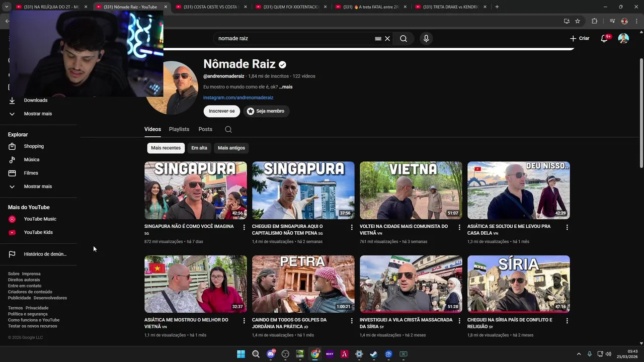Open the INVESTIGUEI A VILA CRISTÃ video title

click(x=406, y=323)
